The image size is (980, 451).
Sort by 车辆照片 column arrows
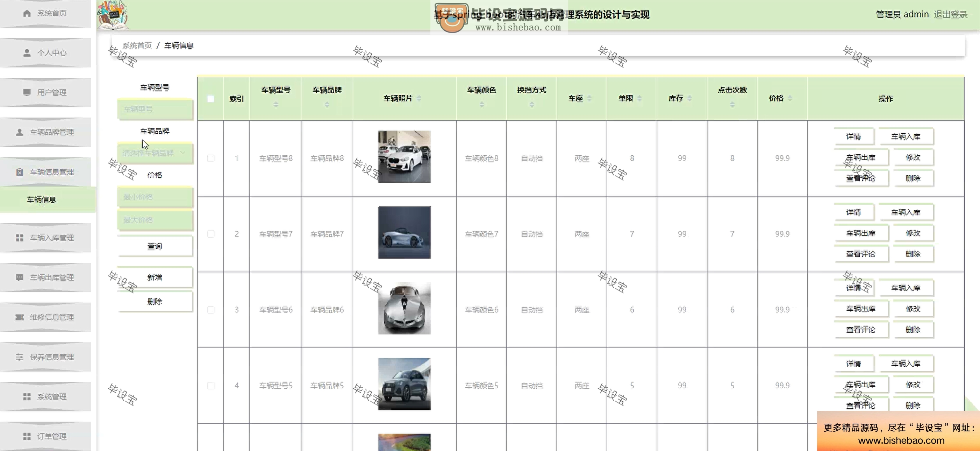[419, 98]
